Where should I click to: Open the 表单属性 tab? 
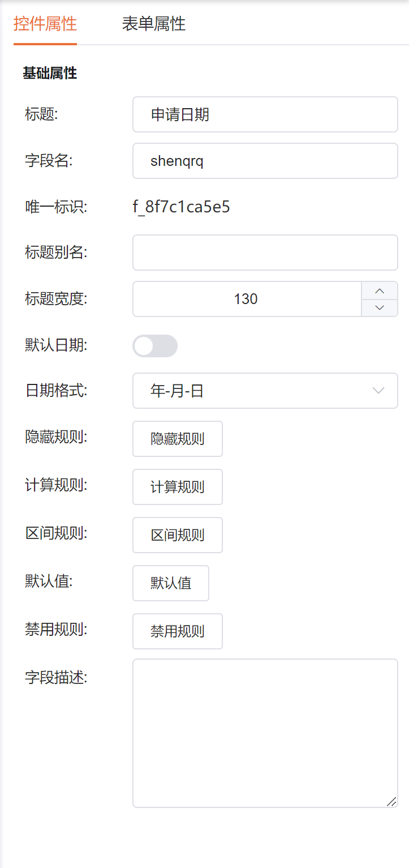tap(154, 24)
